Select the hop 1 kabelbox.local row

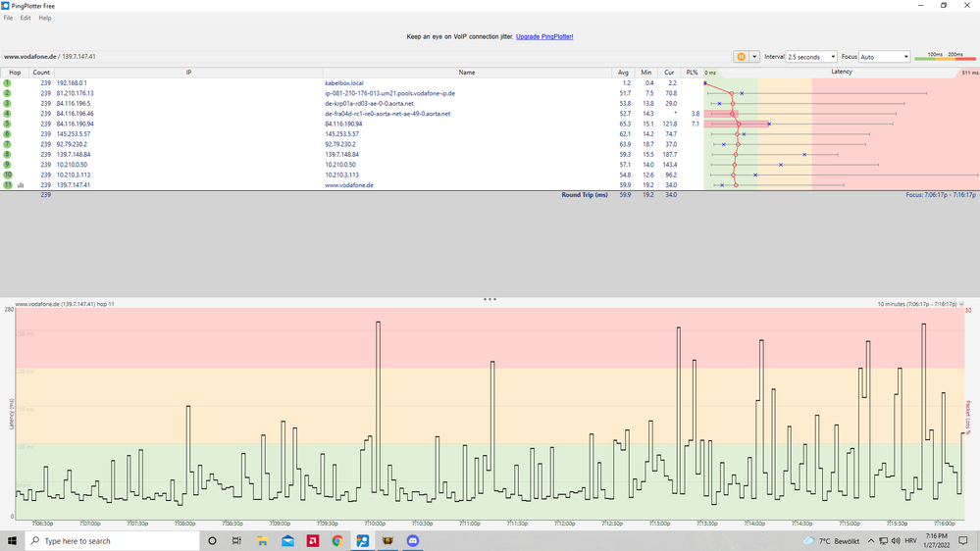point(352,82)
